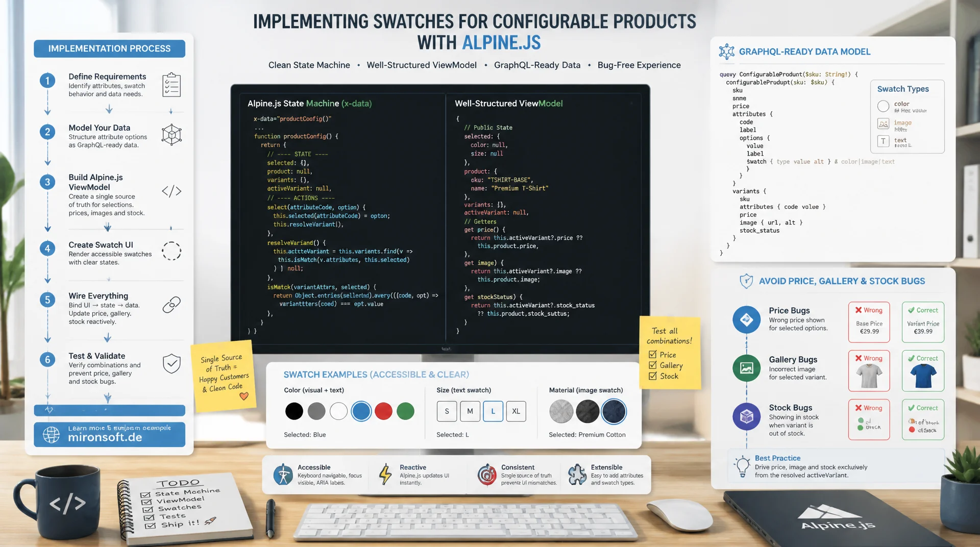Pick the red color swatch
Image resolution: width=980 pixels, height=547 pixels.
point(383,411)
